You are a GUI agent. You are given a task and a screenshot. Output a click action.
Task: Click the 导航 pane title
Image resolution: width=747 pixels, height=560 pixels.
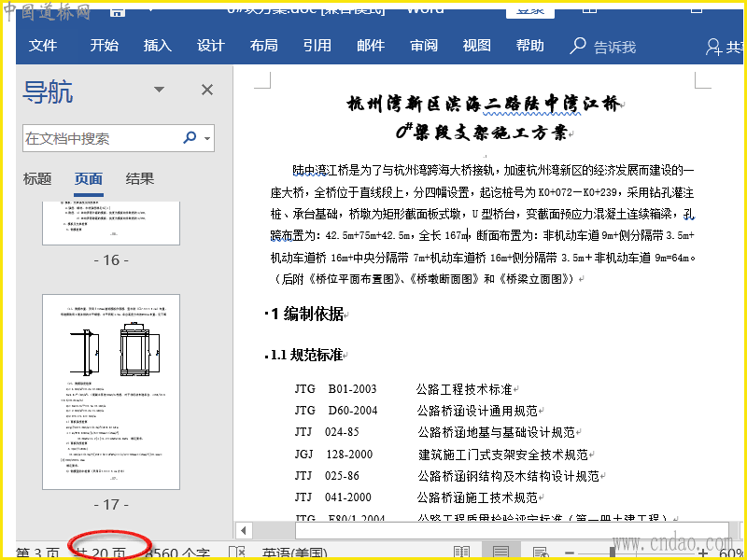pyautogui.click(x=49, y=91)
